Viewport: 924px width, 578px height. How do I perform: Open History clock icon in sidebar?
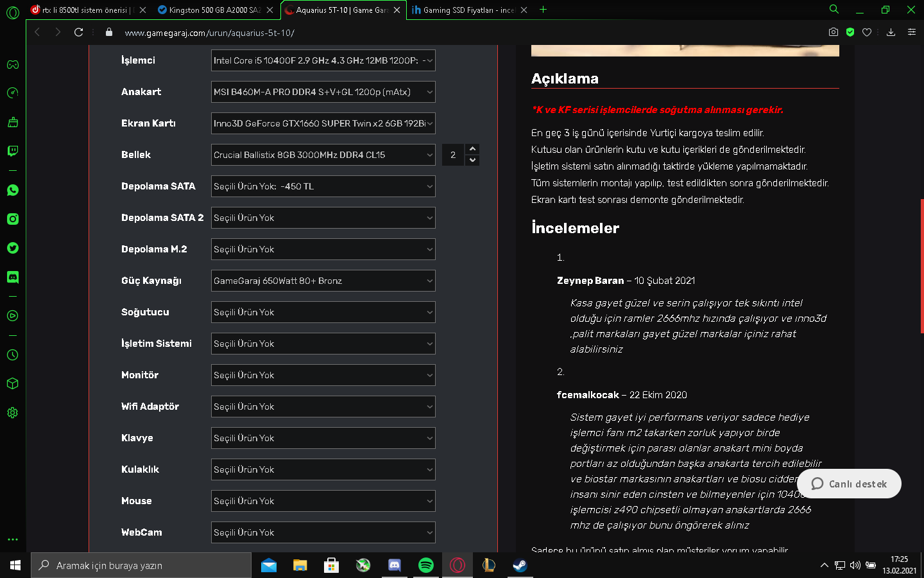[13, 355]
